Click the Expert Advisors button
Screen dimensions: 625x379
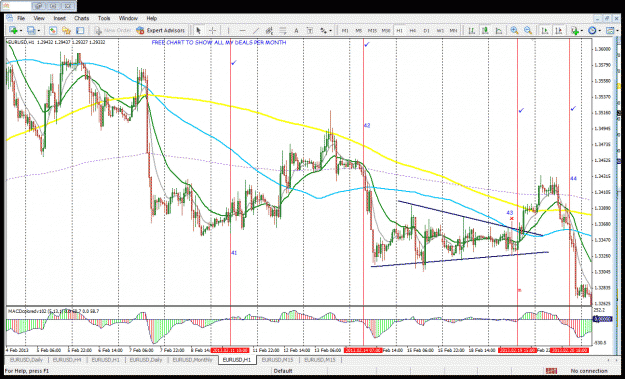(x=161, y=30)
